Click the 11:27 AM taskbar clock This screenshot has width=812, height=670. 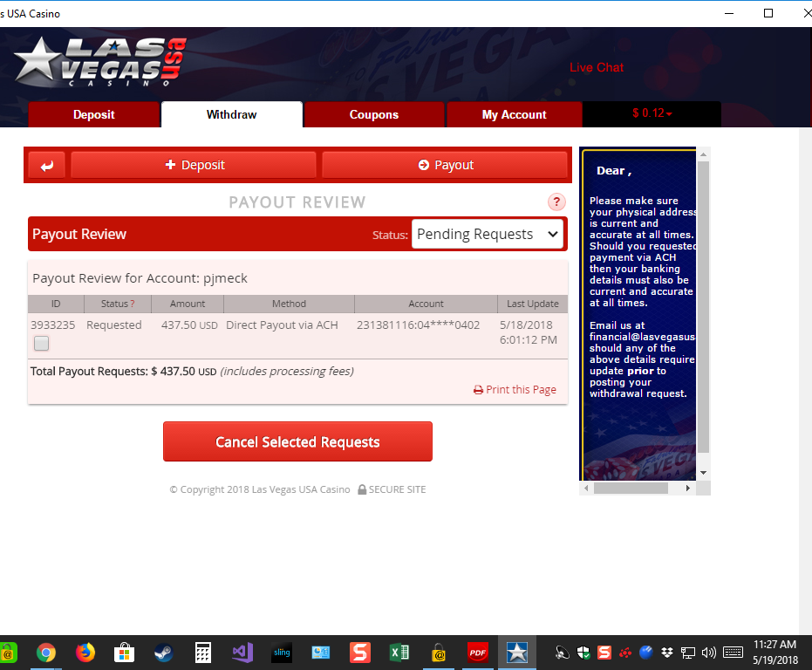pyautogui.click(x=774, y=645)
